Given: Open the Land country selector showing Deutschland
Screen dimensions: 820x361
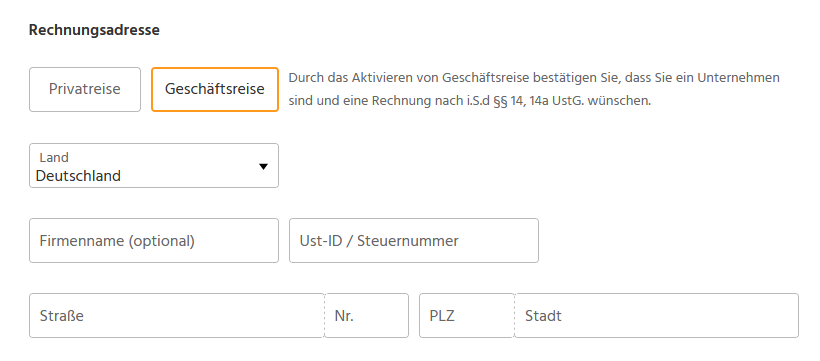Looking at the screenshot, I should coord(154,166).
